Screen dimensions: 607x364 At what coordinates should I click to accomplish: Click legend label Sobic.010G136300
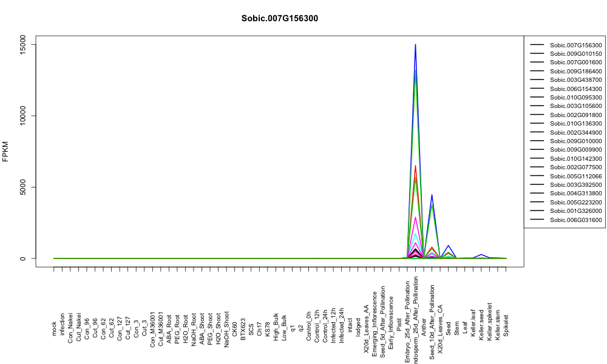(x=575, y=124)
